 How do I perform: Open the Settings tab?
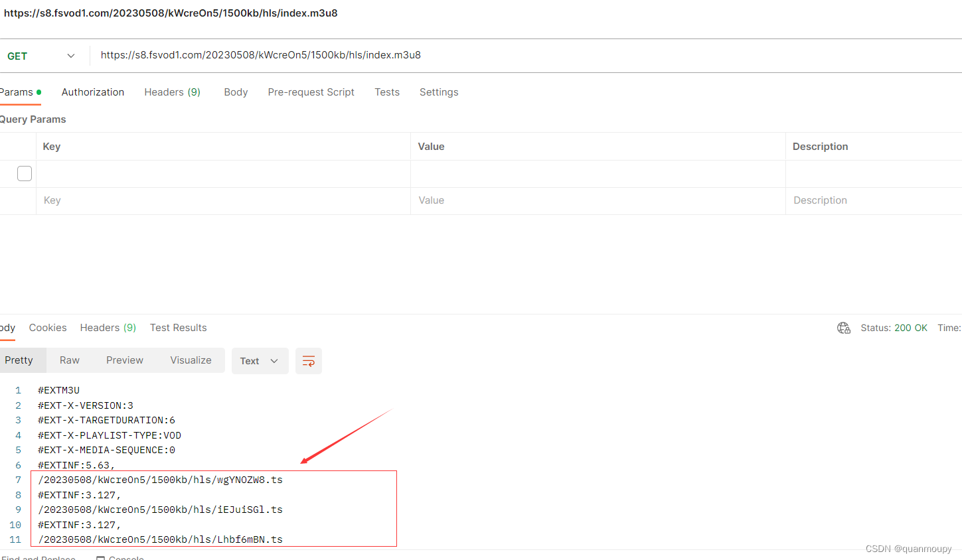439,92
